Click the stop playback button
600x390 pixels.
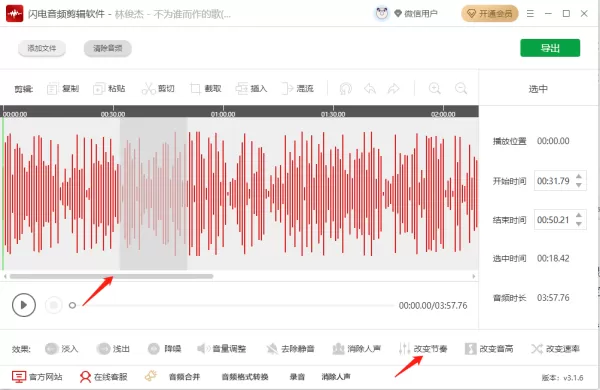[54, 305]
